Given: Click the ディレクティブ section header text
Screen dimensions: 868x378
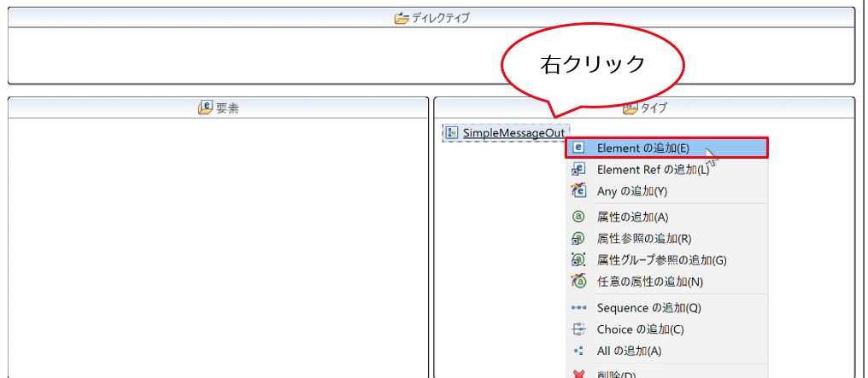Looking at the screenshot, I should pos(440,18).
